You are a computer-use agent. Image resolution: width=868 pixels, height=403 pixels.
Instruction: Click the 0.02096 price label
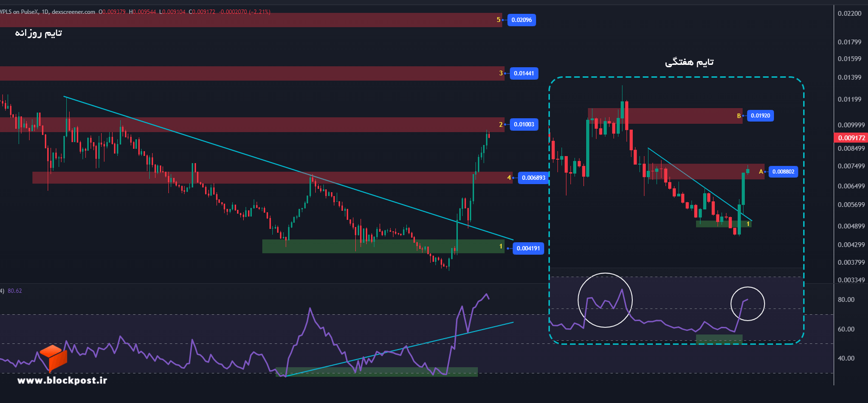tap(521, 20)
